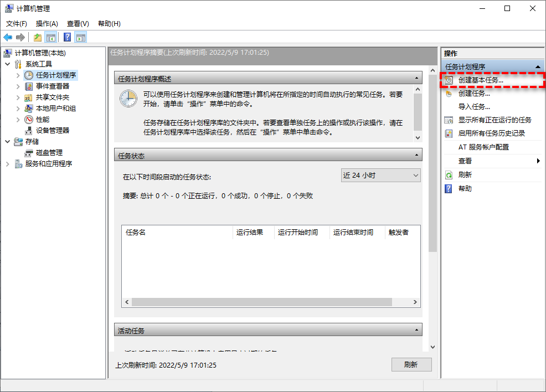The image size is (546, 392).
Task: Click the overview text scroll up arrow
Action: (418, 90)
